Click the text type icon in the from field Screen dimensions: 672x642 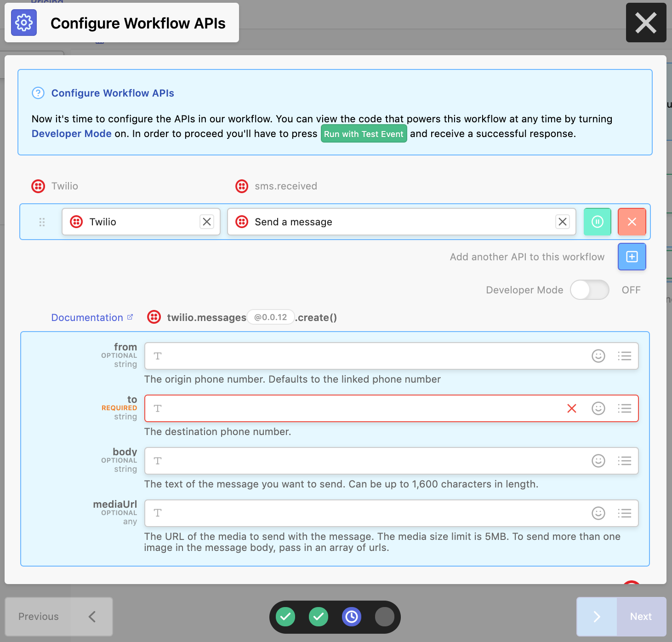tap(158, 356)
